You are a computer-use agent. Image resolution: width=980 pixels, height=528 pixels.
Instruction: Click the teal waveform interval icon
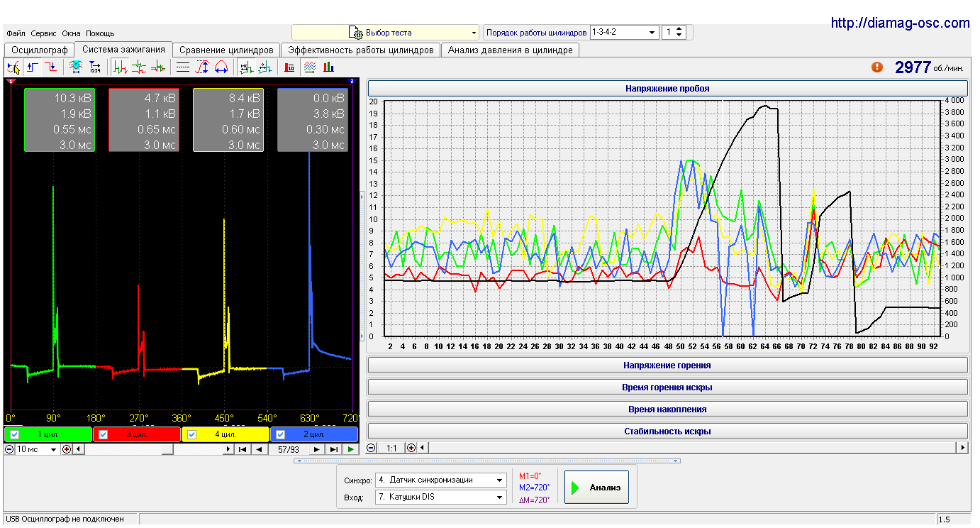coord(265,67)
